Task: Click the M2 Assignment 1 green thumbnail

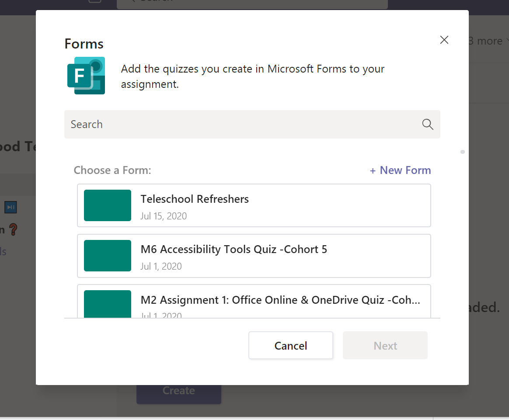Action: click(x=108, y=303)
